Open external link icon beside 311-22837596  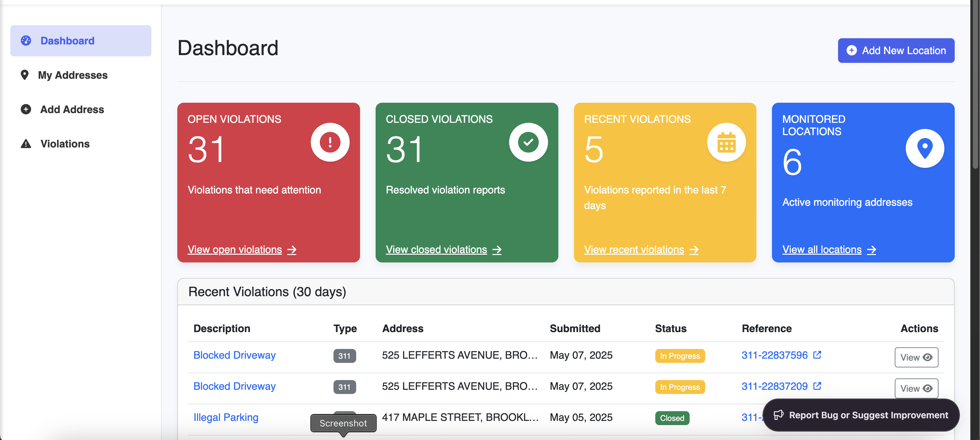point(817,355)
